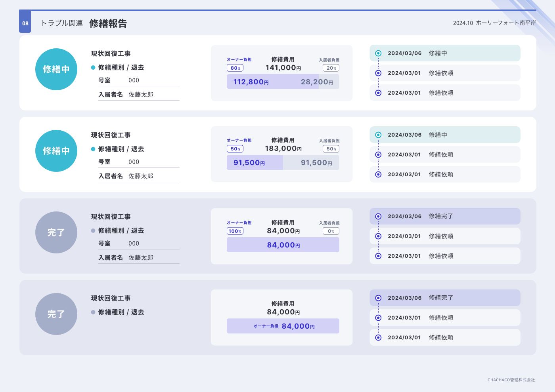Select the 80% owner share badge
This screenshot has width=555, height=392.
click(235, 68)
